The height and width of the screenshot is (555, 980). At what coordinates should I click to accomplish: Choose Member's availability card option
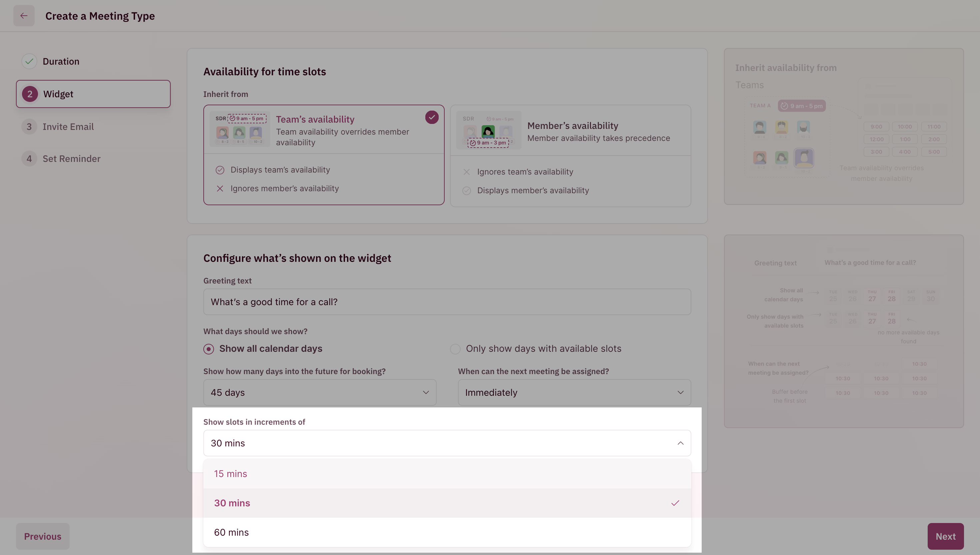[598, 132]
